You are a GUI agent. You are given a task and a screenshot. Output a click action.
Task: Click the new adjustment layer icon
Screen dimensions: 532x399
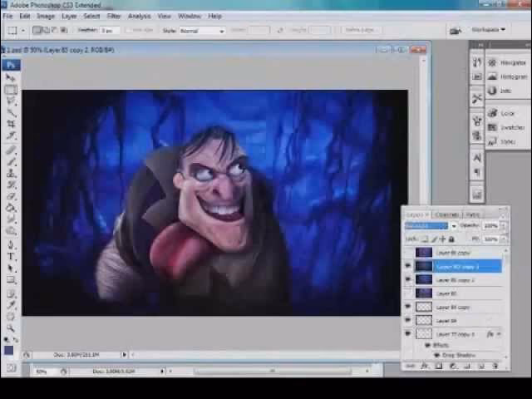(452, 366)
